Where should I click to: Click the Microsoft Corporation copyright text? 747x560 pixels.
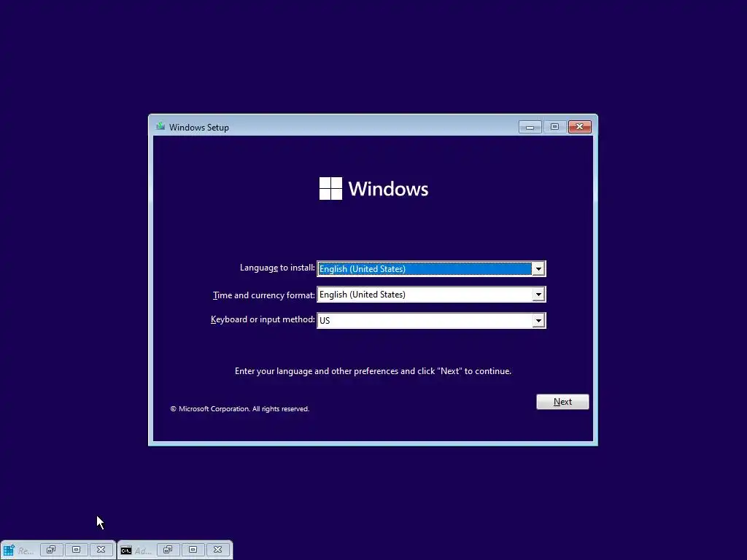click(x=240, y=408)
